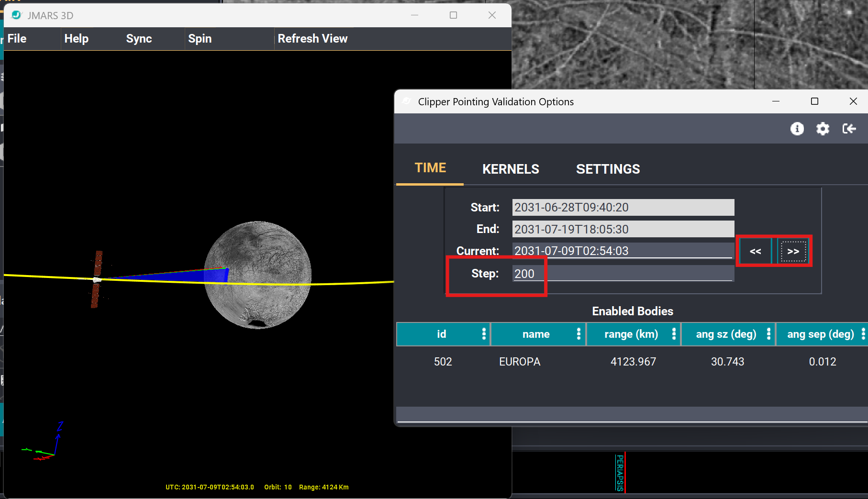Step time backward with the << button
Image resolution: width=868 pixels, height=499 pixels.
756,251
